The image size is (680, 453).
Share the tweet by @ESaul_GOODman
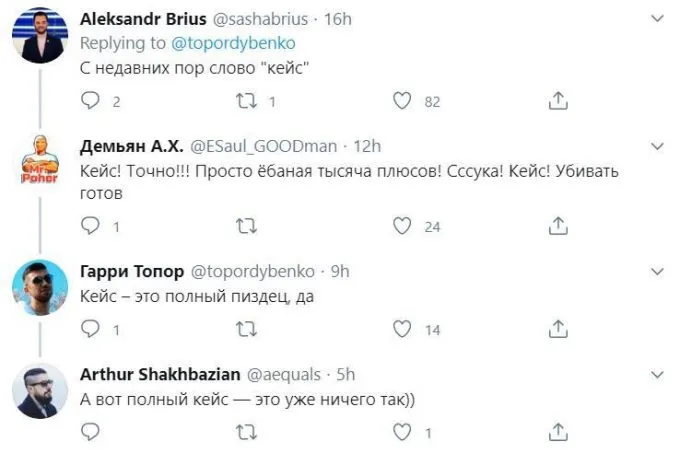(x=559, y=227)
